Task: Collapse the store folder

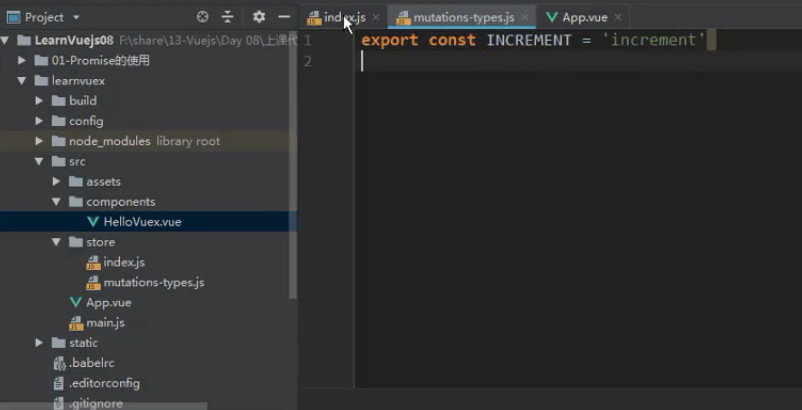Action: click(x=56, y=242)
